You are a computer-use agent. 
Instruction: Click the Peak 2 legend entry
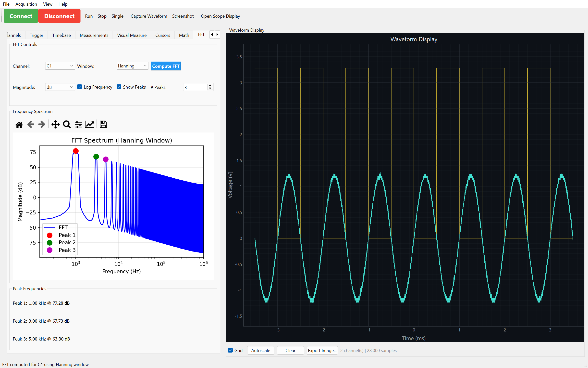point(61,242)
